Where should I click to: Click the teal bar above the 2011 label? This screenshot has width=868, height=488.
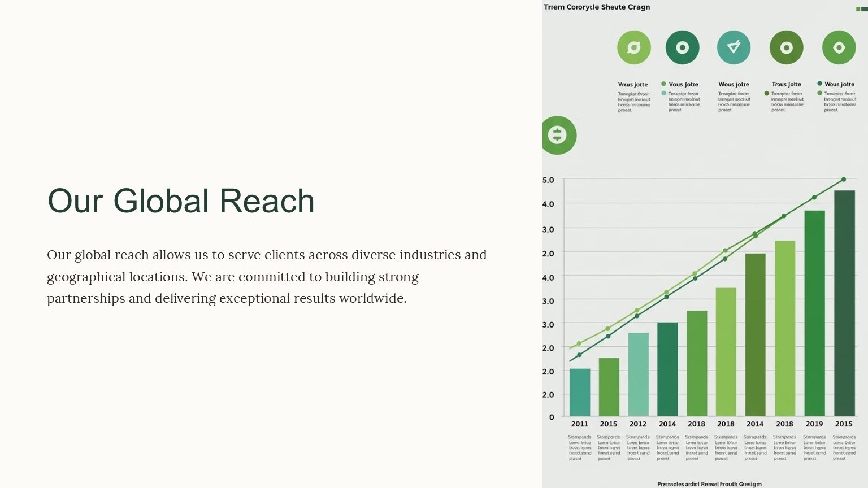[580, 393]
